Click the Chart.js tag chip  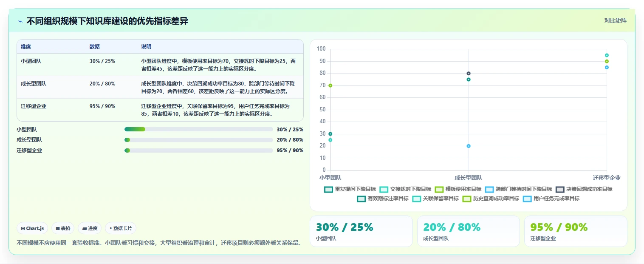point(32,228)
